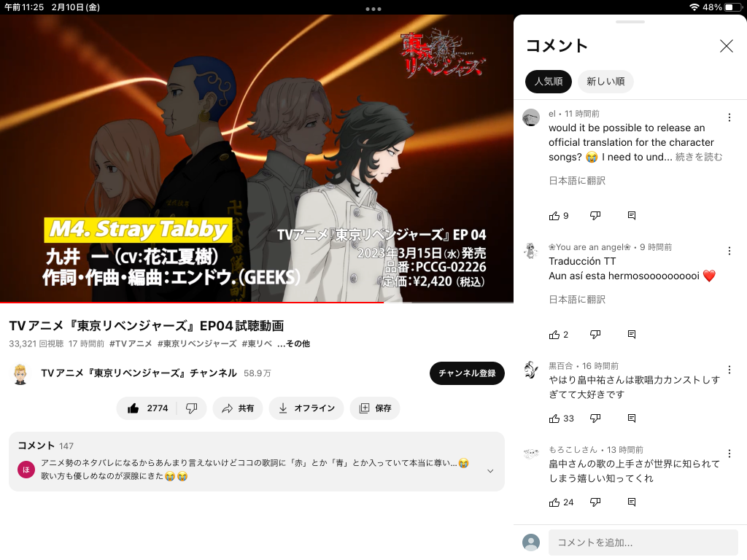Subscribe using チャンネル登録 button
The height and width of the screenshot is (560, 747).
(x=467, y=373)
